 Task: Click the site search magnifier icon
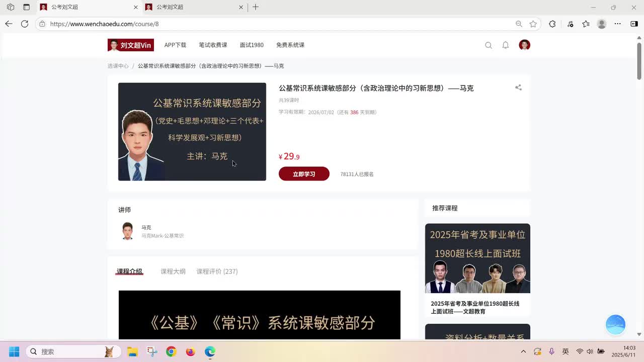(489, 45)
